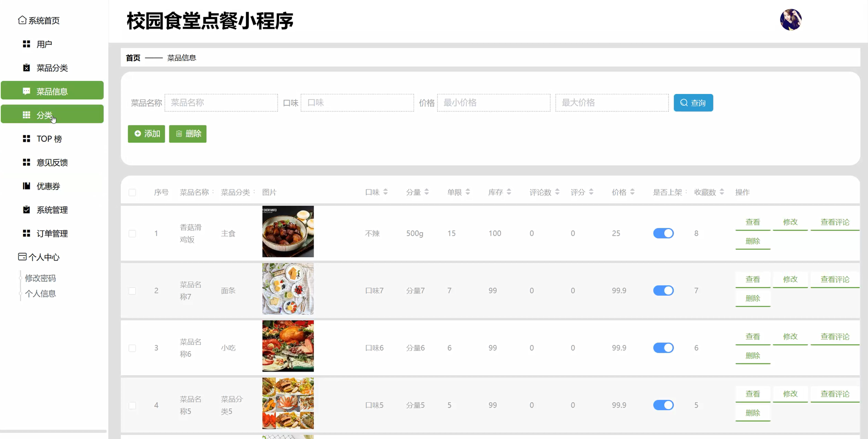The height and width of the screenshot is (439, 868).
Task: Click the green 添加 button
Action: [x=146, y=134]
